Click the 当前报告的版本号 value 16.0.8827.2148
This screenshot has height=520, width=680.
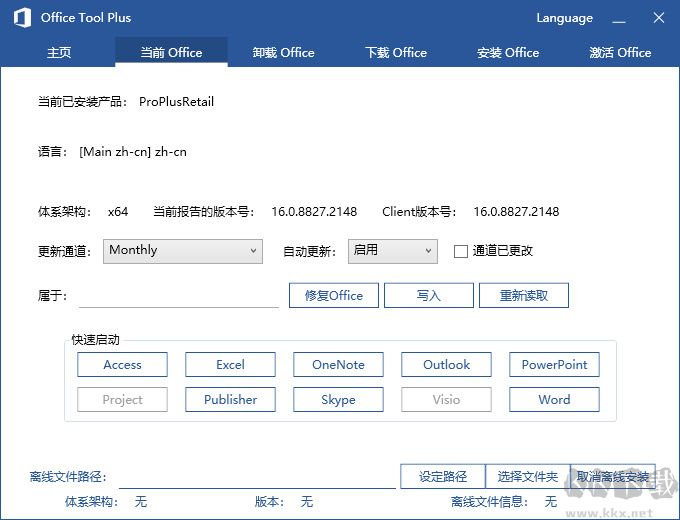(x=314, y=212)
